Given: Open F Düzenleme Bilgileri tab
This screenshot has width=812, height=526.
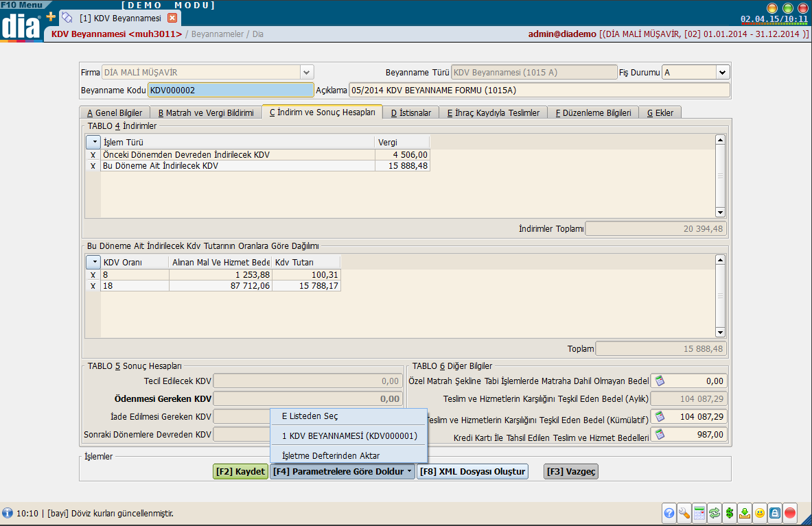Looking at the screenshot, I should [593, 112].
